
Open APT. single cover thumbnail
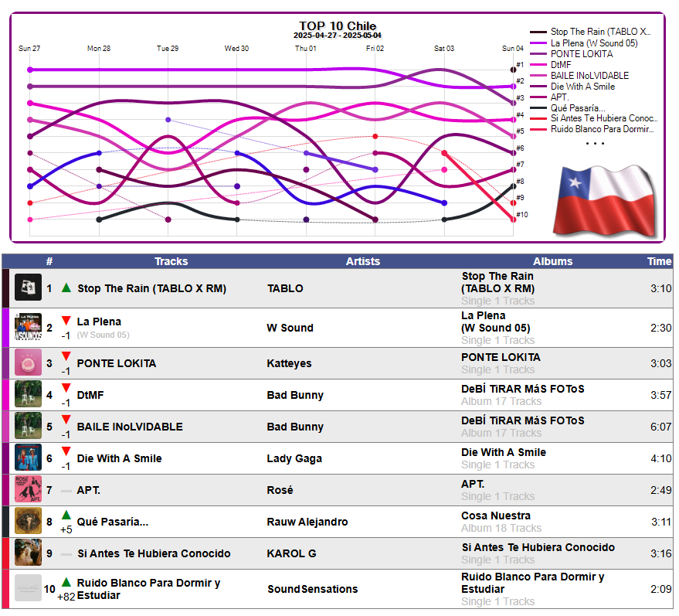(x=28, y=490)
